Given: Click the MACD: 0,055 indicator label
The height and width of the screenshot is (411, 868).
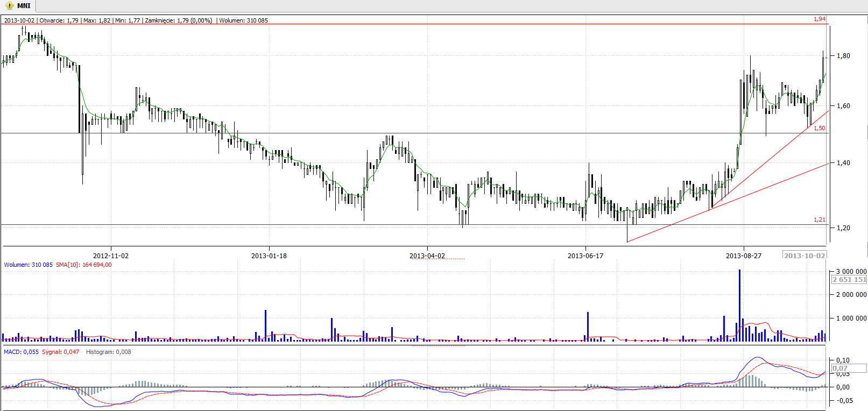Looking at the screenshot, I should tap(22, 352).
